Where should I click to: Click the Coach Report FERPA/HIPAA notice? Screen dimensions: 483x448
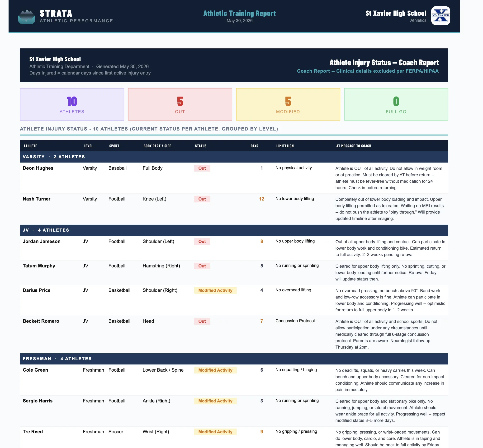click(x=368, y=71)
